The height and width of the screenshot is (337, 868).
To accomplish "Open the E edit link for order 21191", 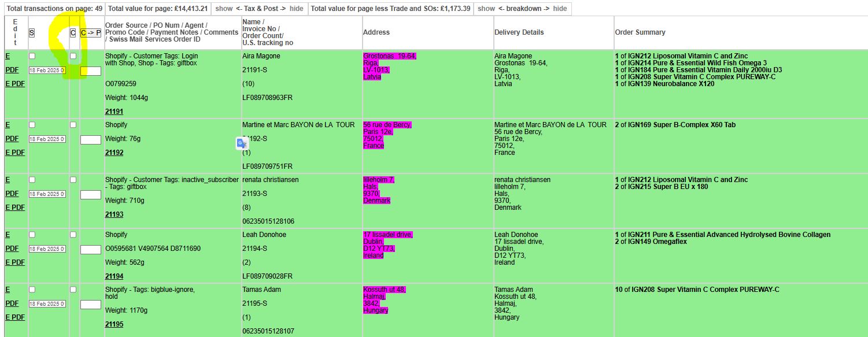I will click(x=8, y=56).
